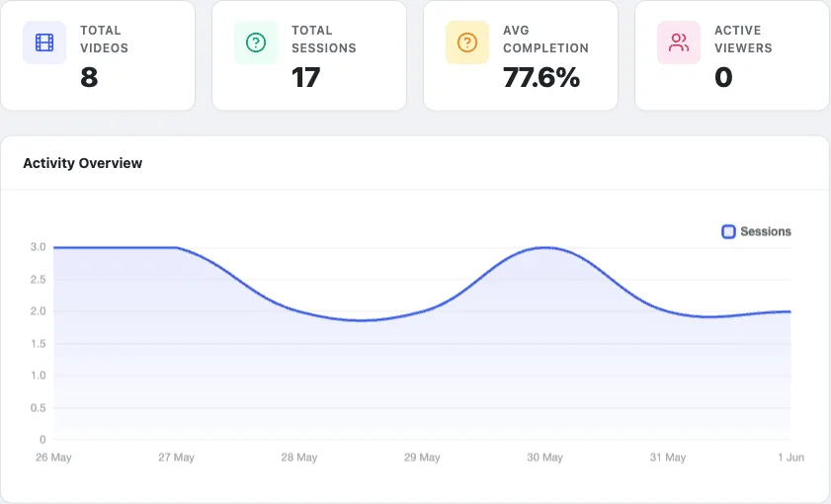
Task: Click the TOTAL SESSIONS label
Action: coord(324,40)
